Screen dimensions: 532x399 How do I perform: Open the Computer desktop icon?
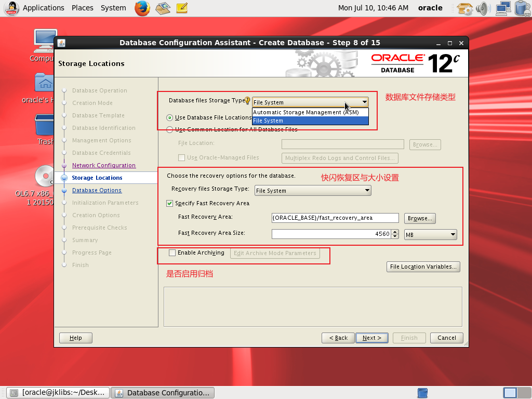44,42
